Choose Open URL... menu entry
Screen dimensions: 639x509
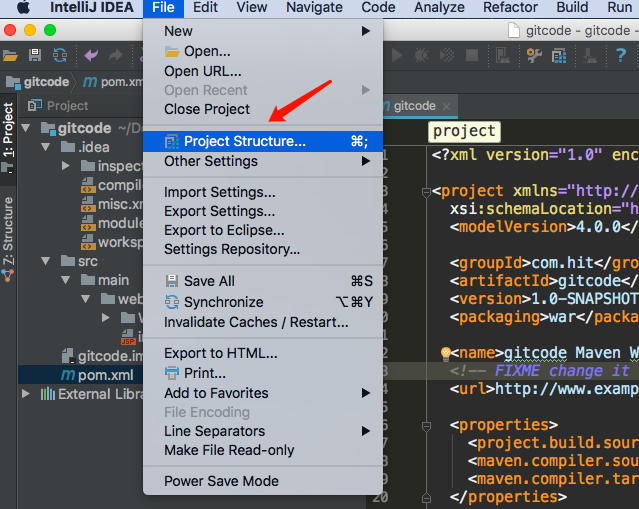(x=263, y=71)
